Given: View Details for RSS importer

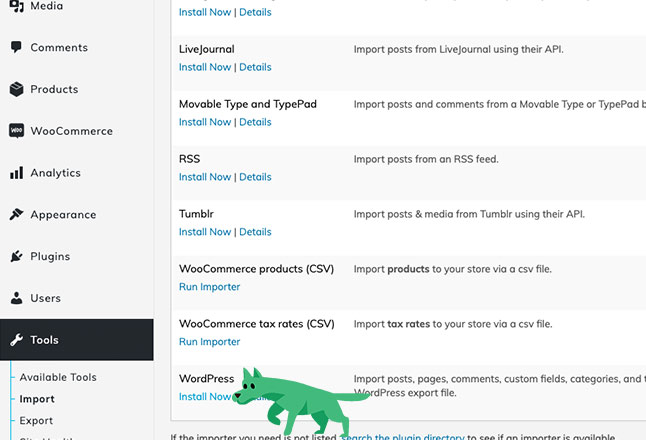Looking at the screenshot, I should (255, 177).
